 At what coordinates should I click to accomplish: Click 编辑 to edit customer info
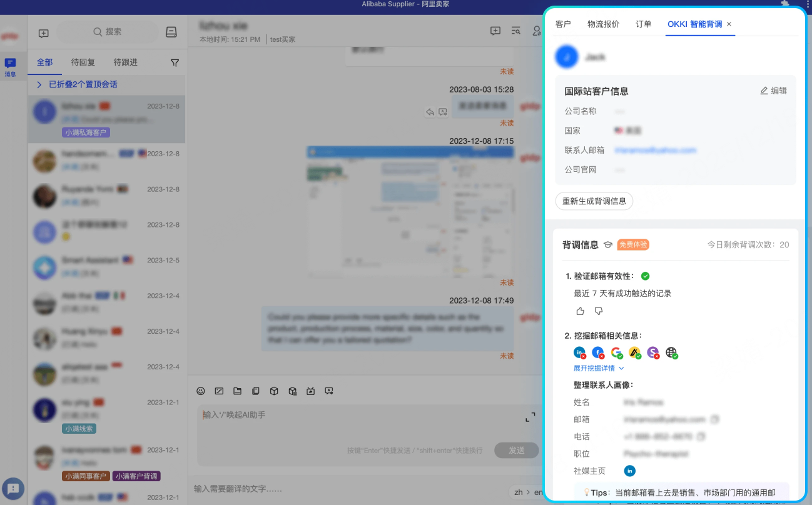[774, 91]
